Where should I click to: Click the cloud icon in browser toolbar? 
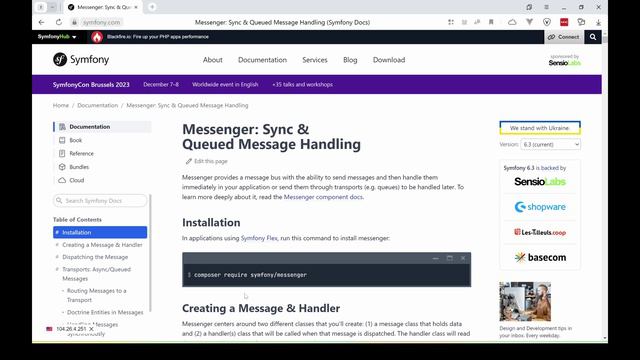(x=512, y=22)
